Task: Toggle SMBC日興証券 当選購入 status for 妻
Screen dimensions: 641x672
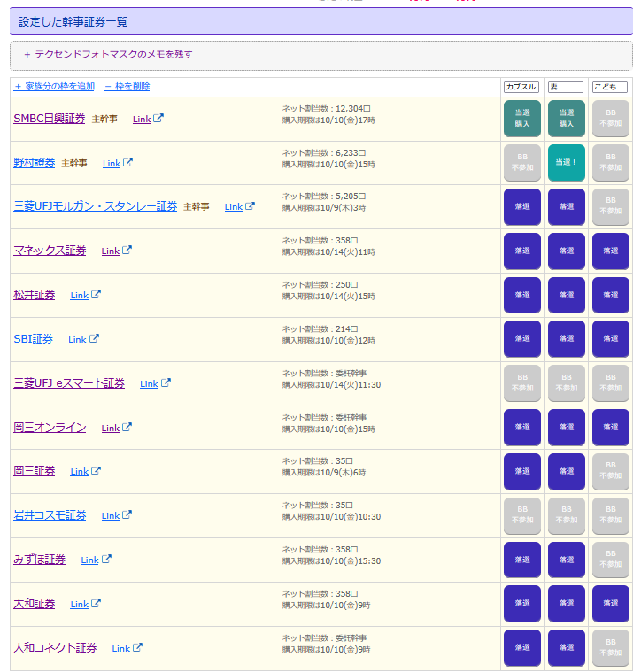Action: pyautogui.click(x=567, y=119)
